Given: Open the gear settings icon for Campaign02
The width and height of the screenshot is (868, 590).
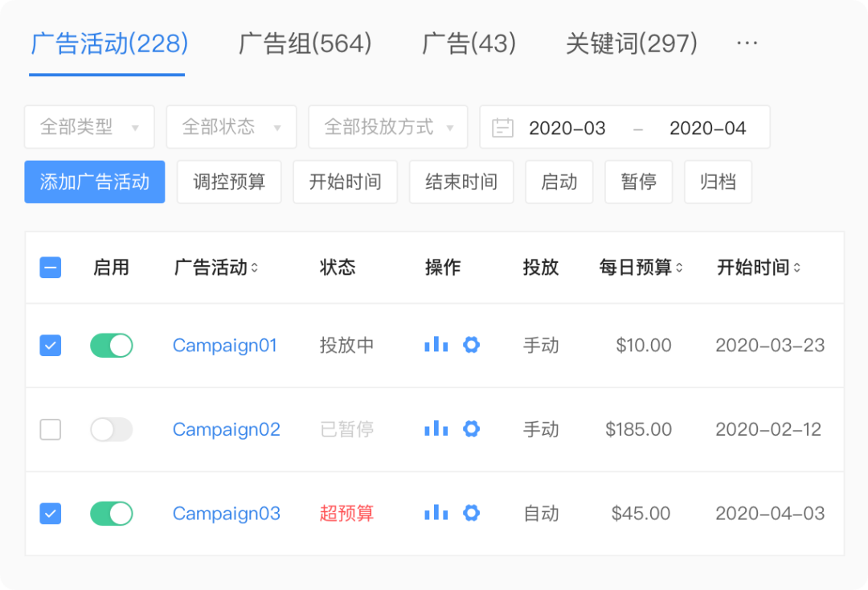Looking at the screenshot, I should (472, 429).
